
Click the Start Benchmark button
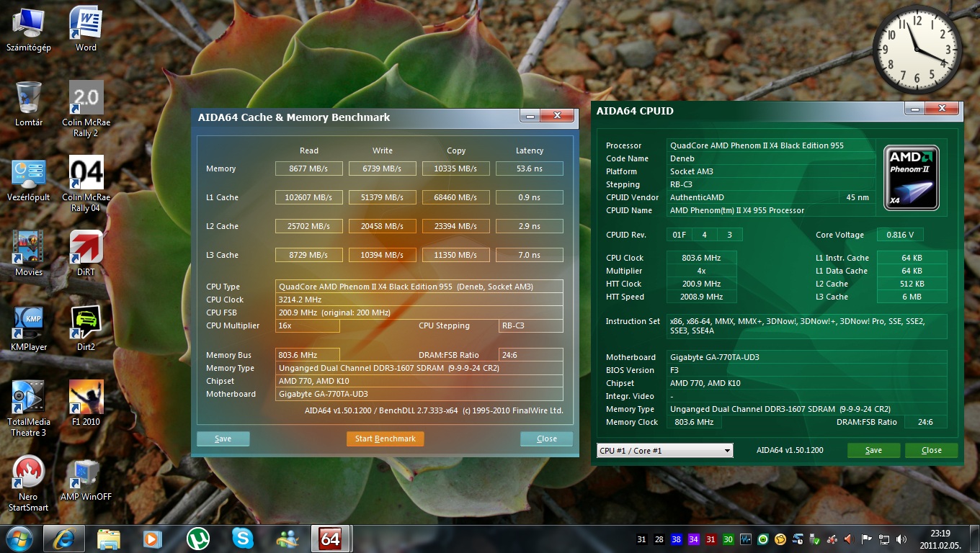pyautogui.click(x=386, y=439)
